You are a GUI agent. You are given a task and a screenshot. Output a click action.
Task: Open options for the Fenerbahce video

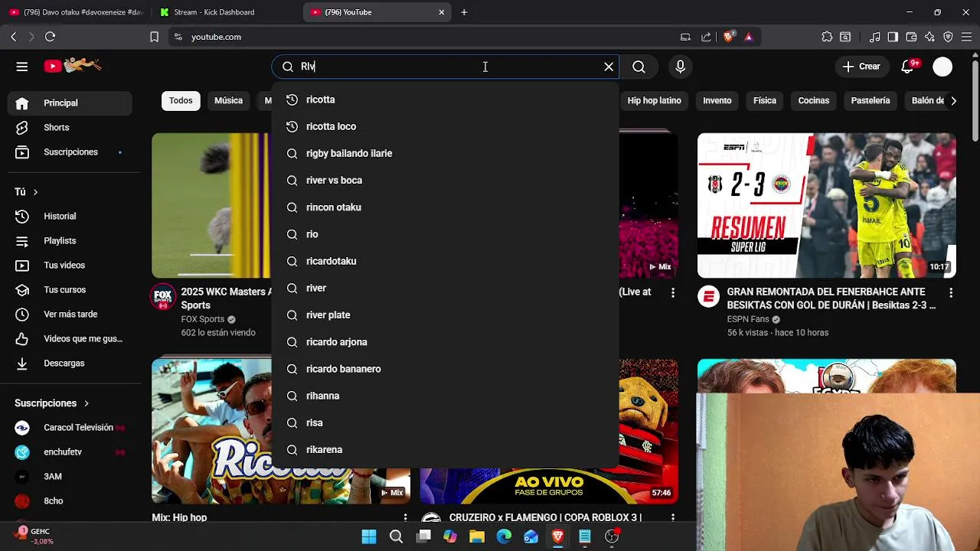pyautogui.click(x=951, y=293)
